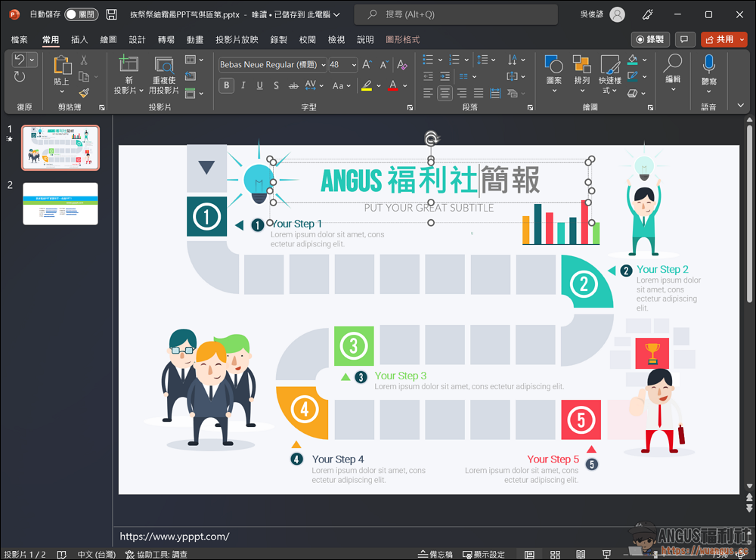Image resolution: width=756 pixels, height=560 pixels.
Task: Click the Record button
Action: coord(650,39)
